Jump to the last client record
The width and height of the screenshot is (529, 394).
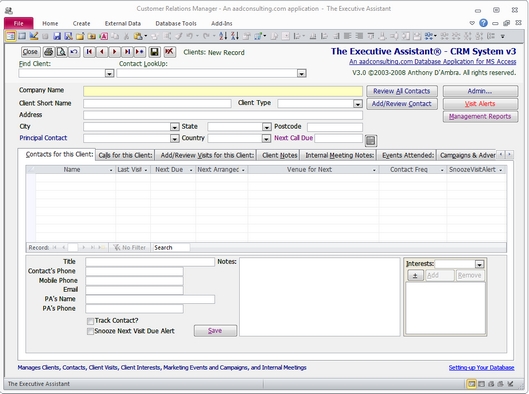127,52
